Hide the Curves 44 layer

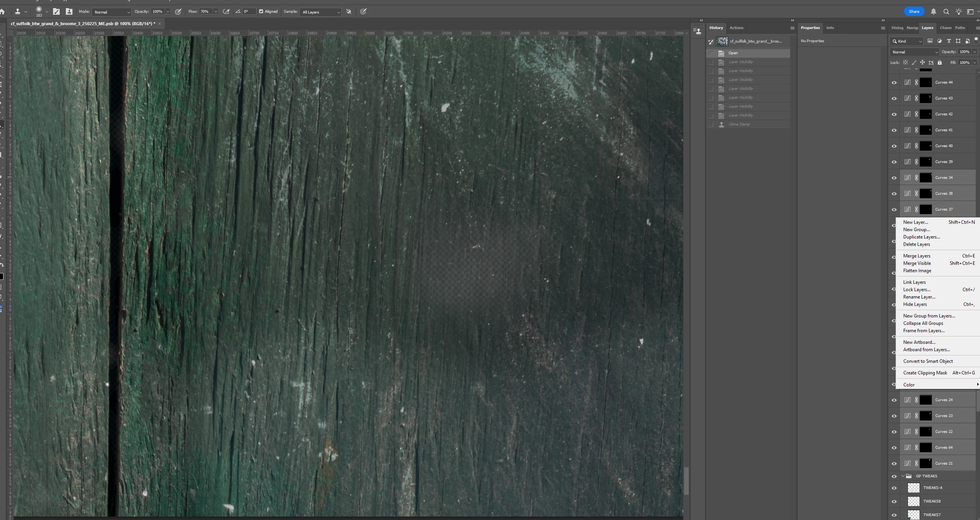(x=894, y=82)
